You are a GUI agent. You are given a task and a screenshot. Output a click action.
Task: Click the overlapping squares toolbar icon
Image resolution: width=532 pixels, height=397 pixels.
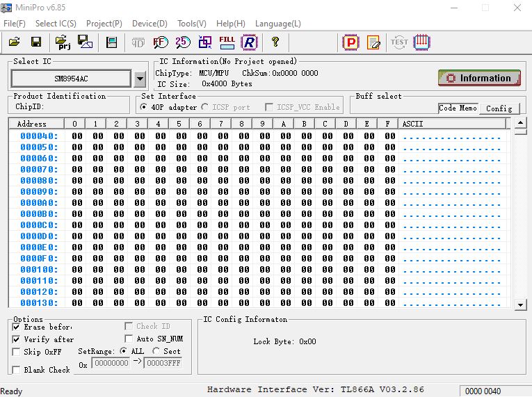click(205, 42)
